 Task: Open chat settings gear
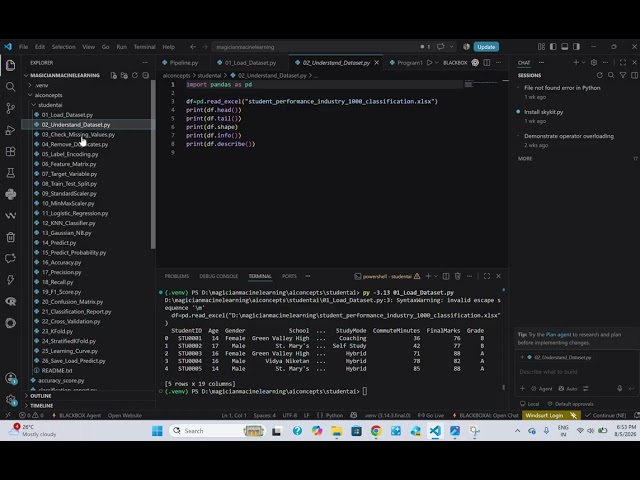[x=594, y=62]
